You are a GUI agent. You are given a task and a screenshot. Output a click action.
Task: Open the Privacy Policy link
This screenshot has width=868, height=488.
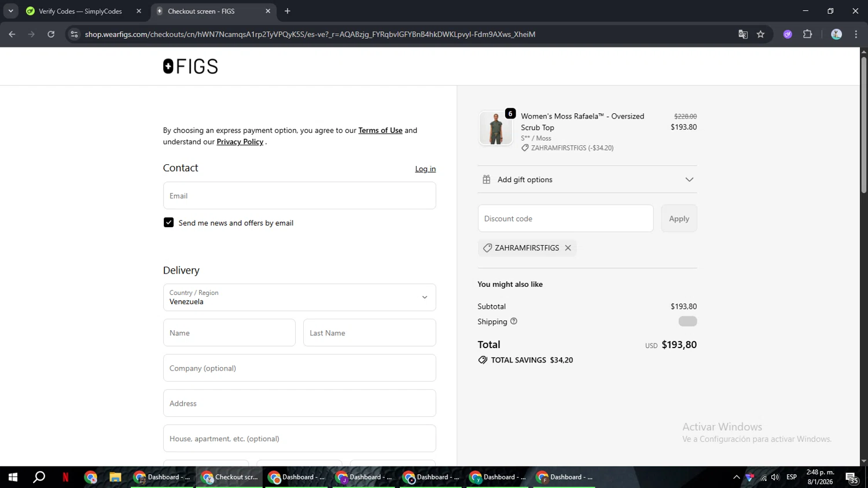240,142
